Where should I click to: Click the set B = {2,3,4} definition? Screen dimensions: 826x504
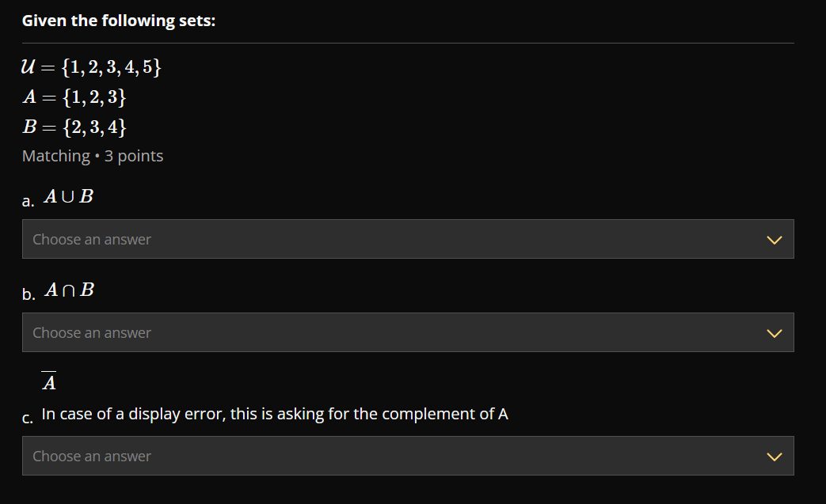click(74, 127)
